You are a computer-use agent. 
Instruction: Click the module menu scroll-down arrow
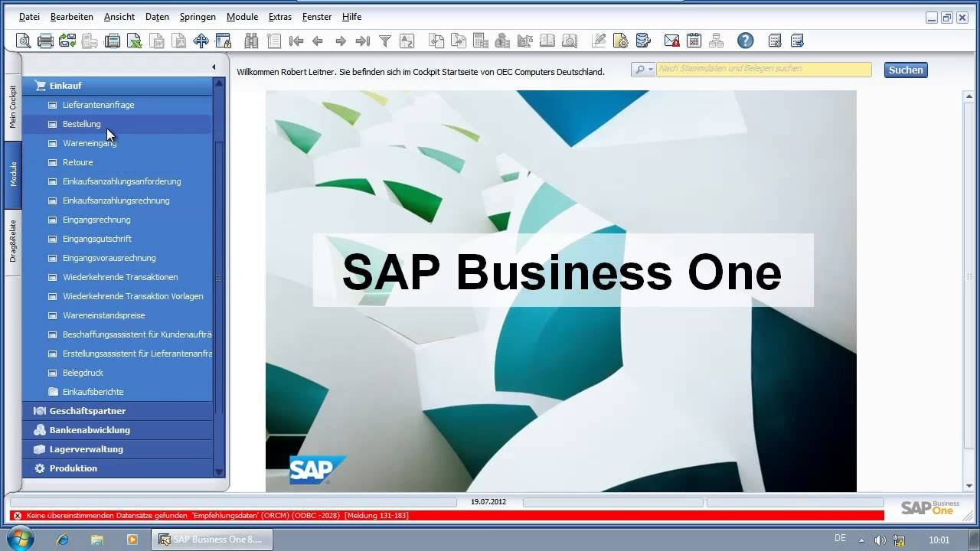[219, 473]
